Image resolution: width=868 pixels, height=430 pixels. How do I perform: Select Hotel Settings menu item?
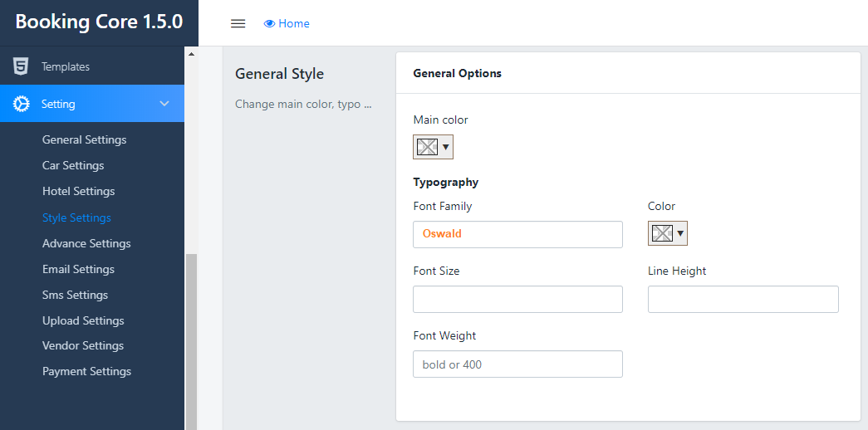point(78,191)
